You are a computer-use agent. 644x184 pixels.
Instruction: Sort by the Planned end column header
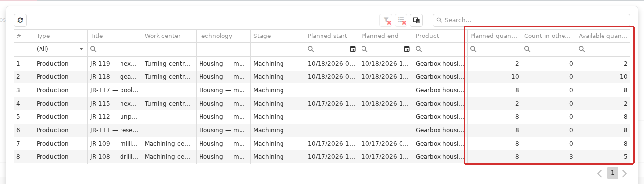point(386,36)
